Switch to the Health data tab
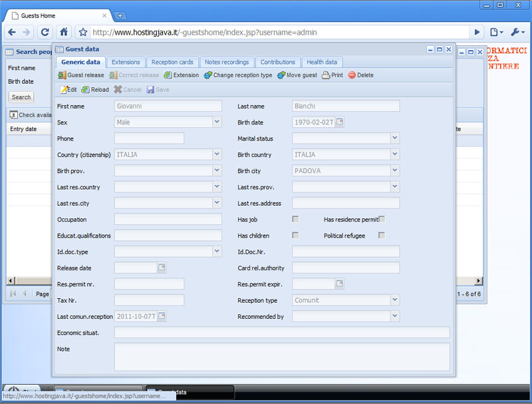 click(322, 62)
